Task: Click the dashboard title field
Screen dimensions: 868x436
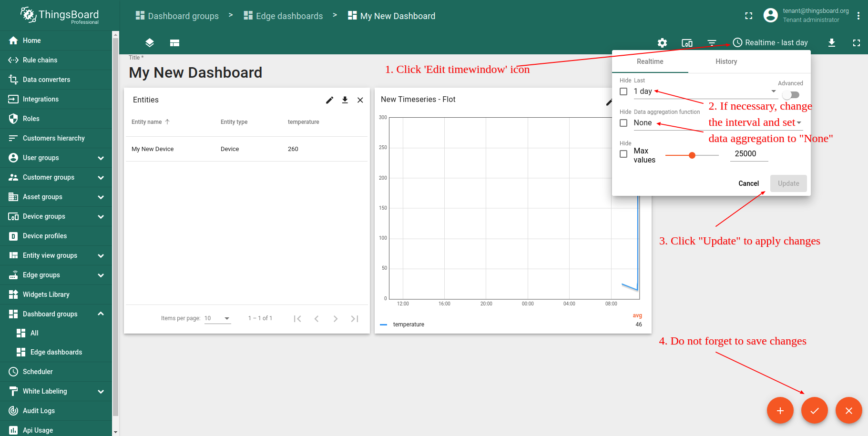Action: point(195,72)
